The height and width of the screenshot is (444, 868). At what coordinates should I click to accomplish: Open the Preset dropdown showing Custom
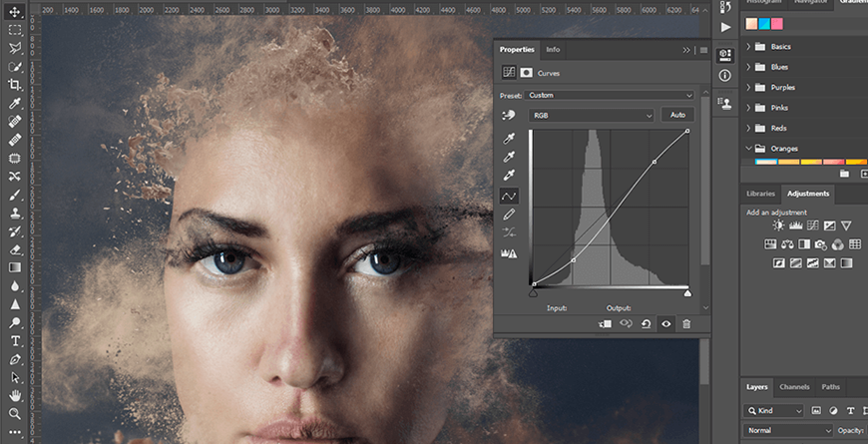tap(611, 95)
